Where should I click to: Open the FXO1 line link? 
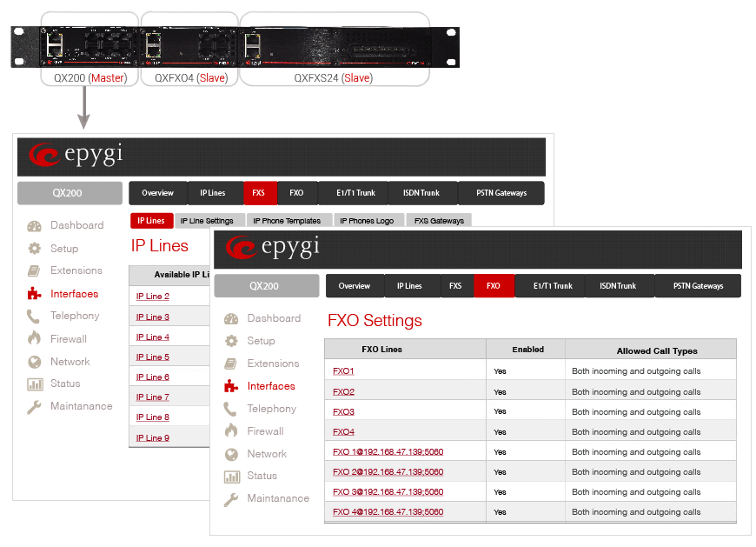pyautogui.click(x=343, y=371)
